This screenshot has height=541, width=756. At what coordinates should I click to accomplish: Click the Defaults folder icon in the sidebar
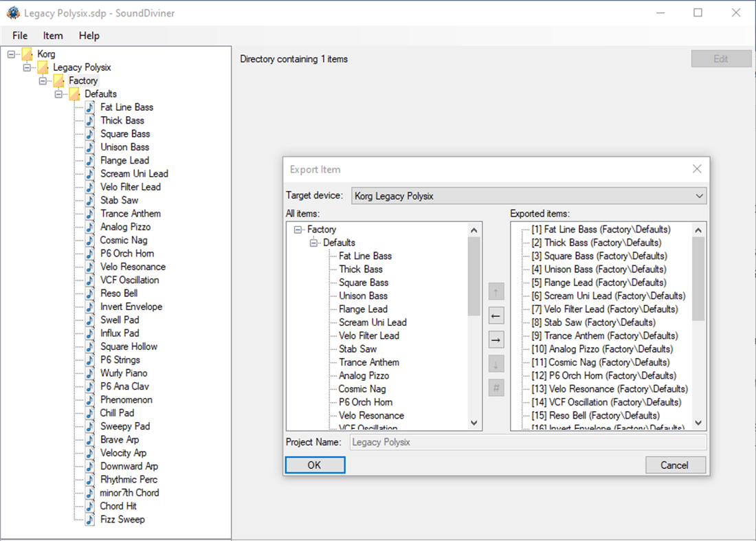[73, 93]
